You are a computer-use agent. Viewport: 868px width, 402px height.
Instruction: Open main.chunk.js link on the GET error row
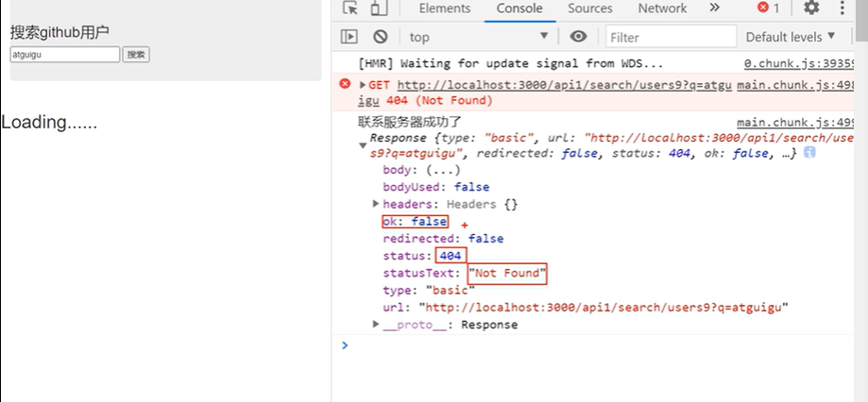(795, 85)
